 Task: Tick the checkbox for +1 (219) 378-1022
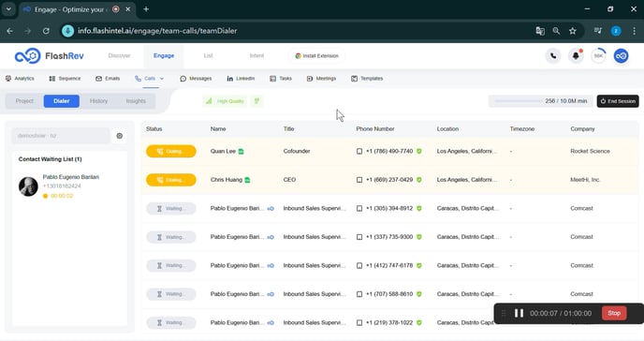click(x=359, y=322)
